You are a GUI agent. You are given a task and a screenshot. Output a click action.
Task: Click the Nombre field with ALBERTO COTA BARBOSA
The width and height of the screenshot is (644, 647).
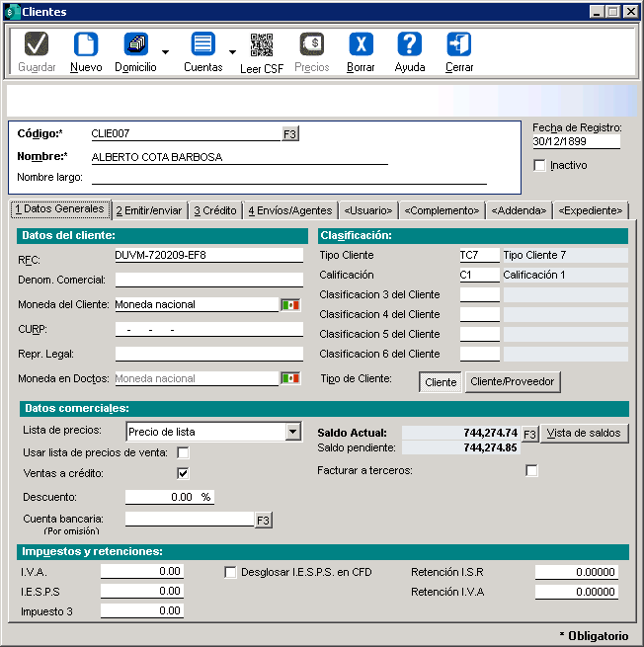point(239,157)
